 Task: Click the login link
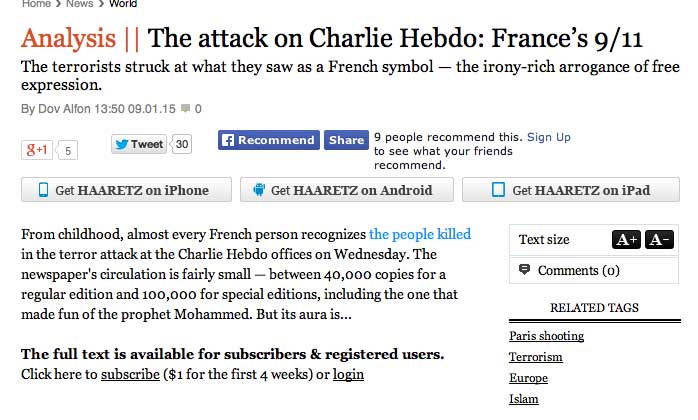click(x=348, y=374)
